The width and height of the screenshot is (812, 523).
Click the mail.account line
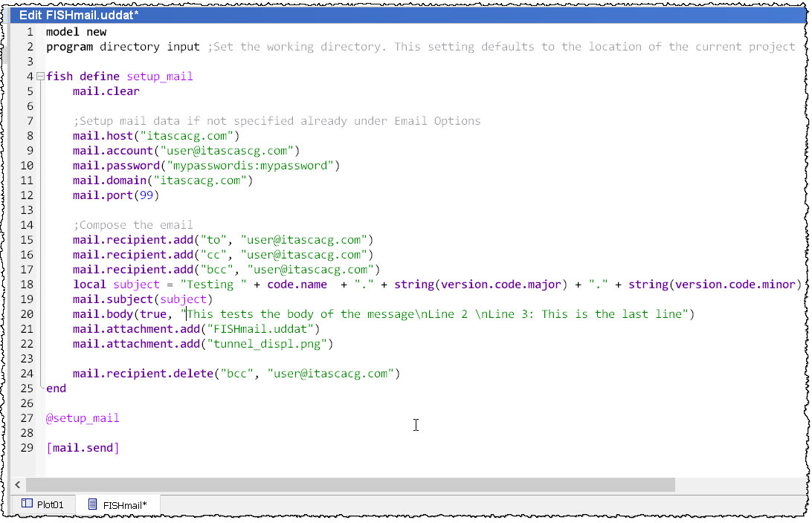[186, 151]
